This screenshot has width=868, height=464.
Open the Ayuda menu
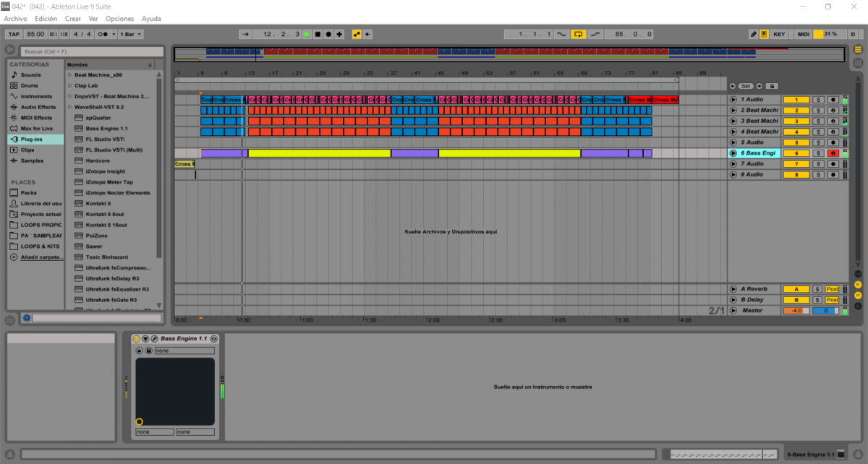point(151,18)
